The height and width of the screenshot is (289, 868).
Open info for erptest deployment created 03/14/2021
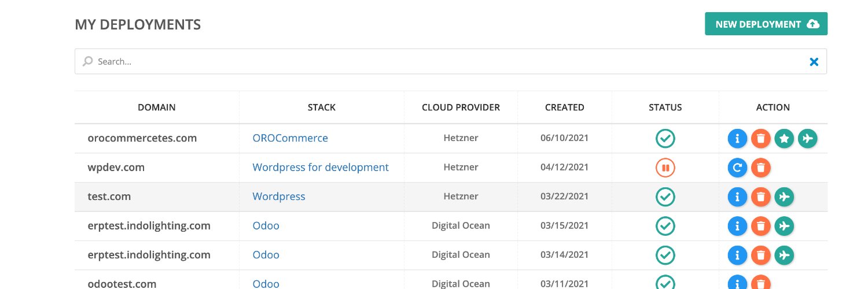[737, 254]
